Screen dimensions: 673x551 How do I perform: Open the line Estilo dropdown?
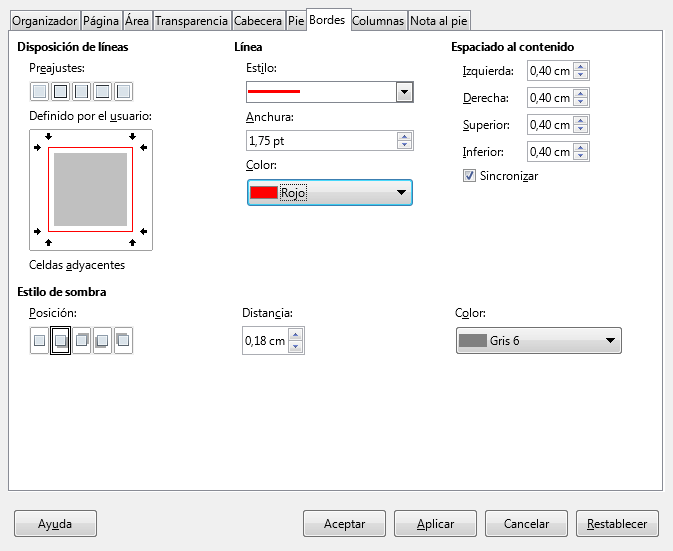click(404, 92)
